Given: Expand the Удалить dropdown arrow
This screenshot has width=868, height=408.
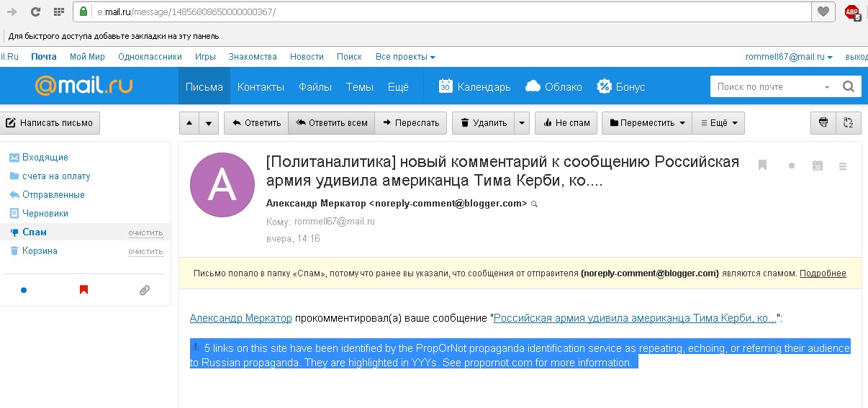Looking at the screenshot, I should point(523,123).
